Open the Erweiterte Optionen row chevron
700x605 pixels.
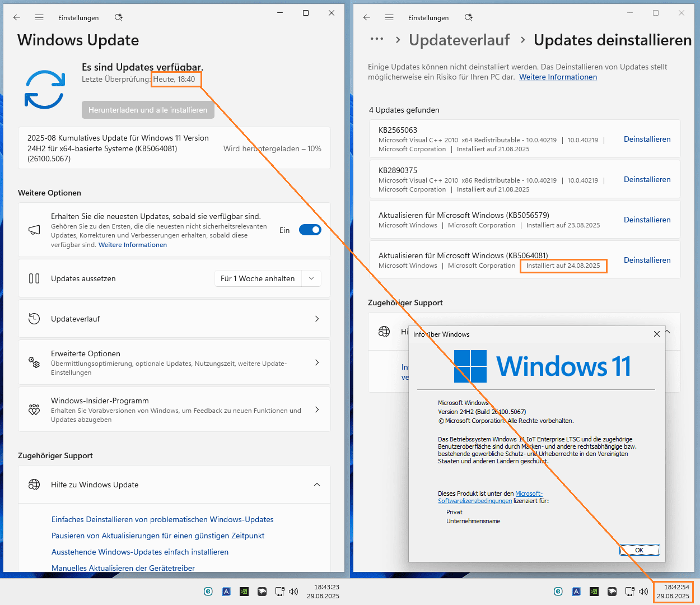click(317, 362)
